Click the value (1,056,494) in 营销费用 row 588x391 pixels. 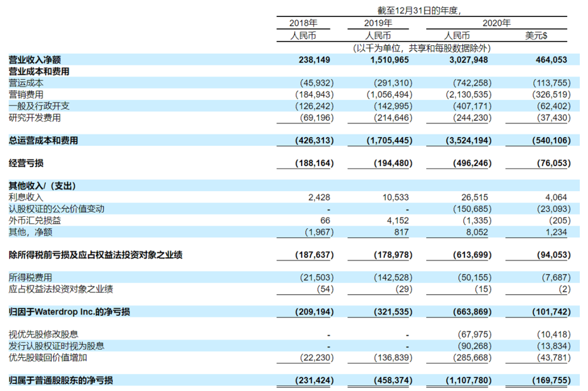(x=389, y=95)
